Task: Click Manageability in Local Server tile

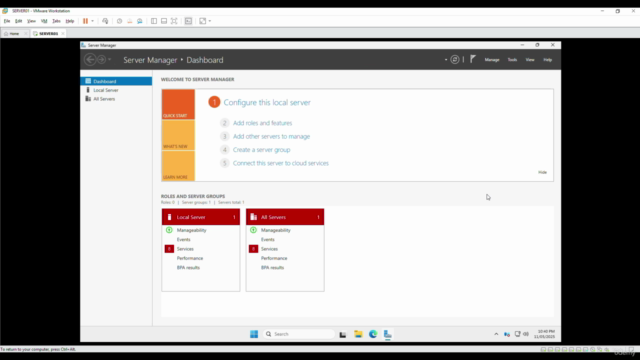Action: pos(191,230)
